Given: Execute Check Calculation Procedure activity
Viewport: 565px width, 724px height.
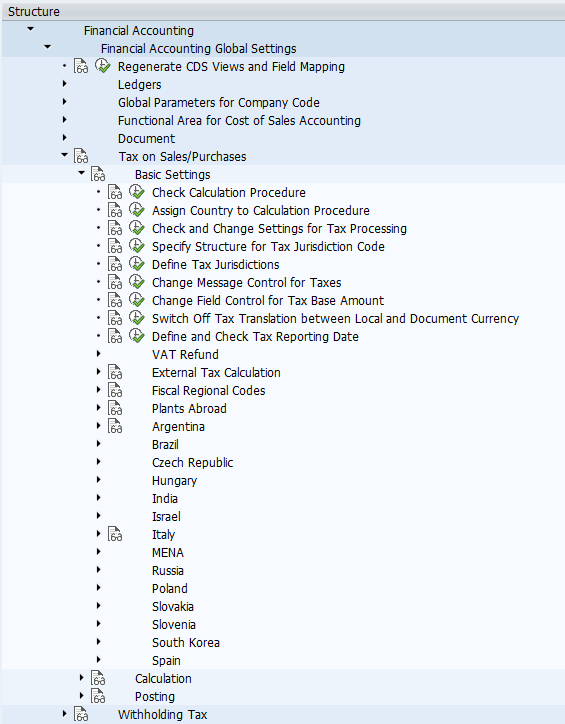Looking at the screenshot, I should (x=137, y=192).
